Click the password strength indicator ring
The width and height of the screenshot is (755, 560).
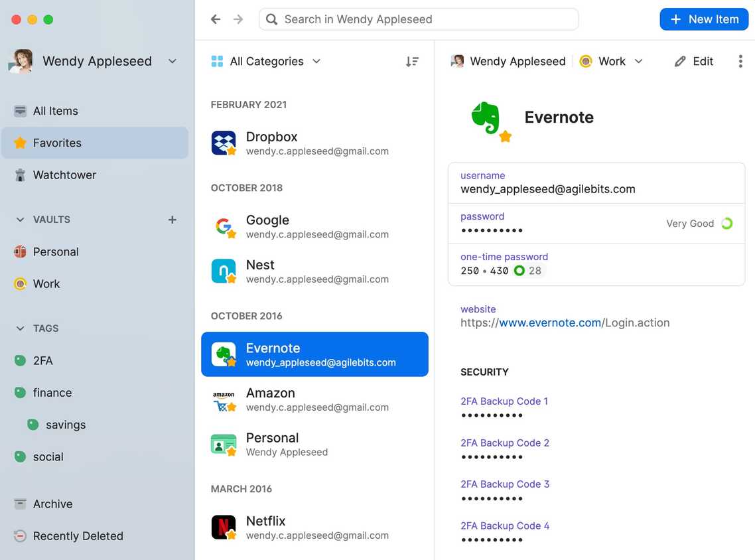tap(726, 224)
